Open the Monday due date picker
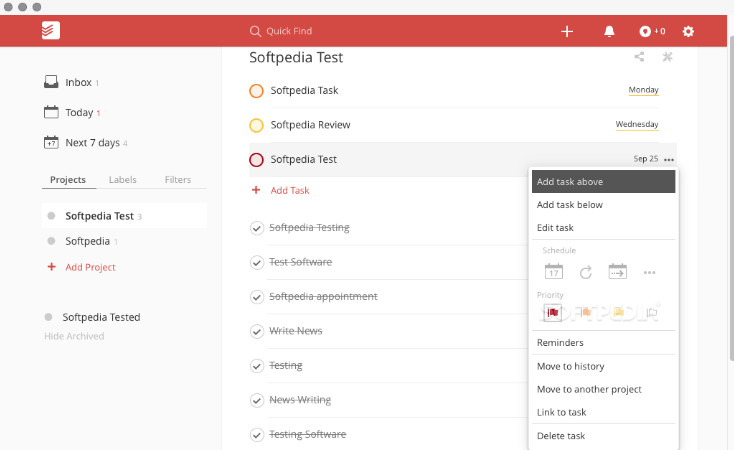This screenshot has height=450, width=734. click(643, 90)
